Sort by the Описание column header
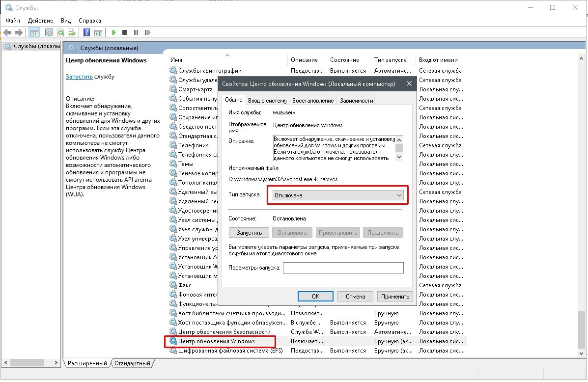This screenshot has width=588, height=382. point(308,60)
